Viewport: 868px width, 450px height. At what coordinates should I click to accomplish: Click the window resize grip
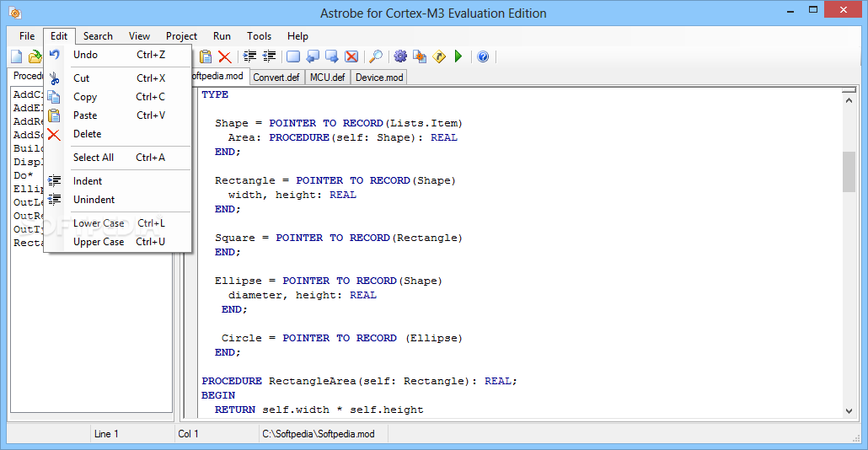click(856, 438)
